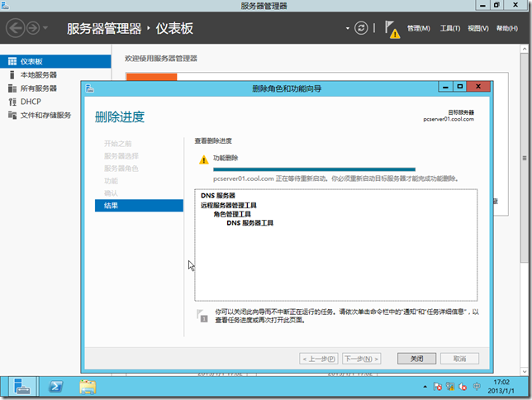
Task: Maximize the 删除角色和功能向导 window
Action: point(460,87)
